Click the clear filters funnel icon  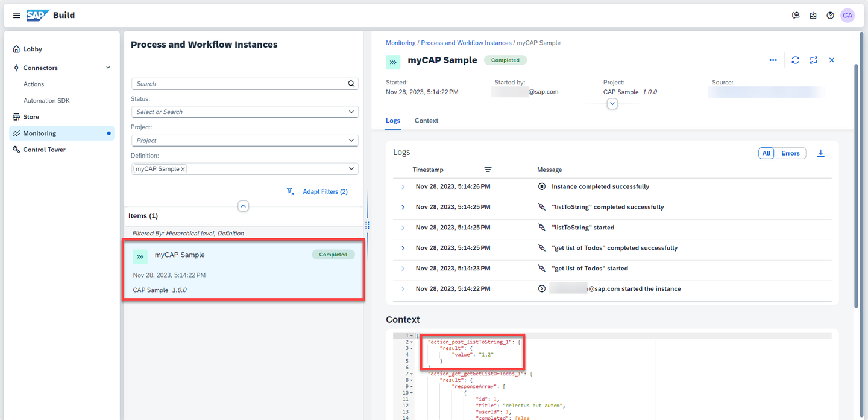291,191
